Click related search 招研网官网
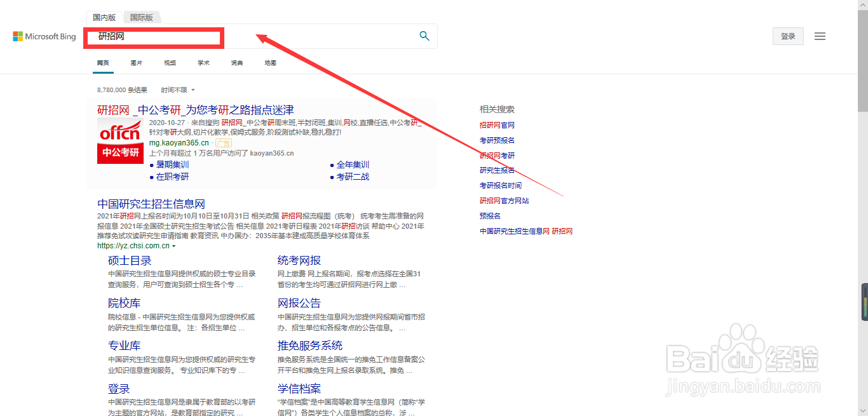868x416 pixels. pyautogui.click(x=497, y=125)
